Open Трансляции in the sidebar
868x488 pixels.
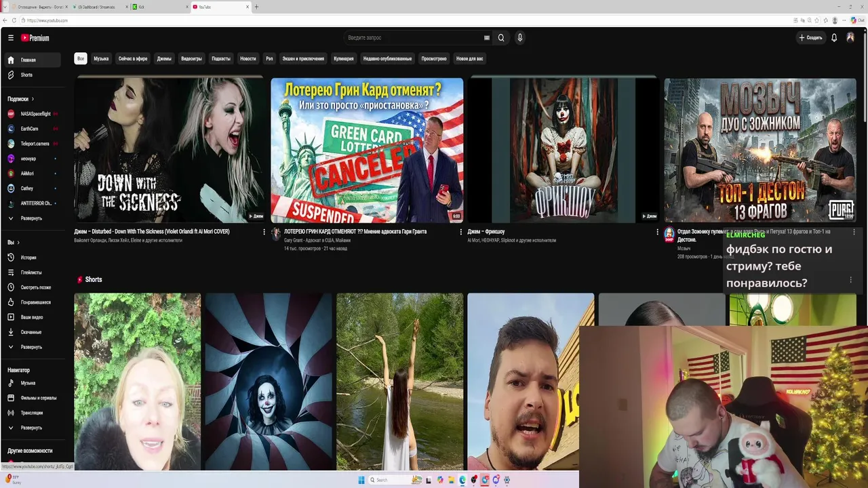tap(33, 413)
